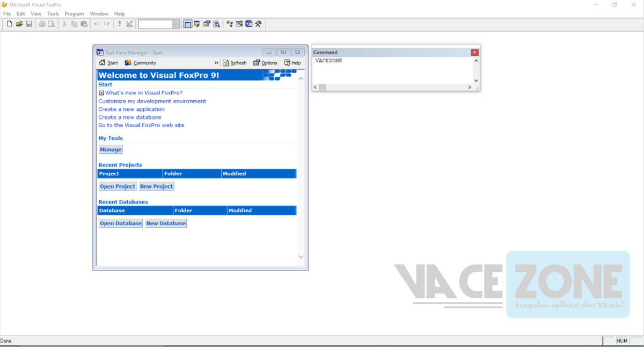Expand What's new in Visual FoxPro item

pyautogui.click(x=101, y=92)
